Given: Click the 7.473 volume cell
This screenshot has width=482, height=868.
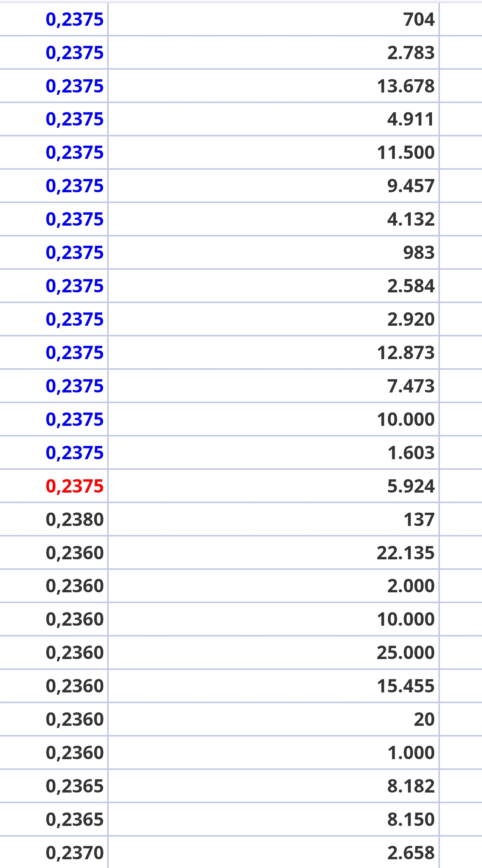Looking at the screenshot, I should (411, 386).
